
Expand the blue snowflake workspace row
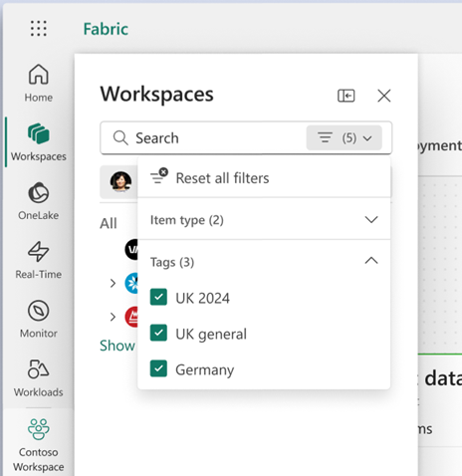coord(113,283)
